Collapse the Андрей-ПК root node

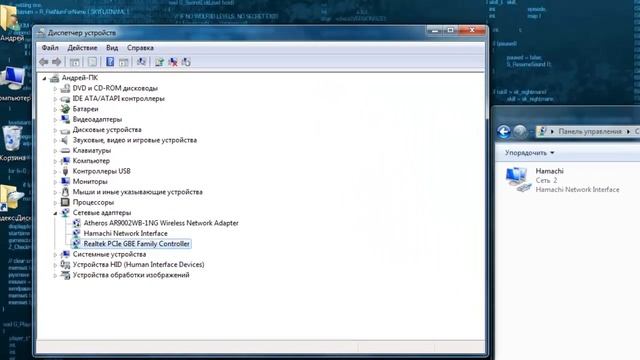[x=44, y=78]
